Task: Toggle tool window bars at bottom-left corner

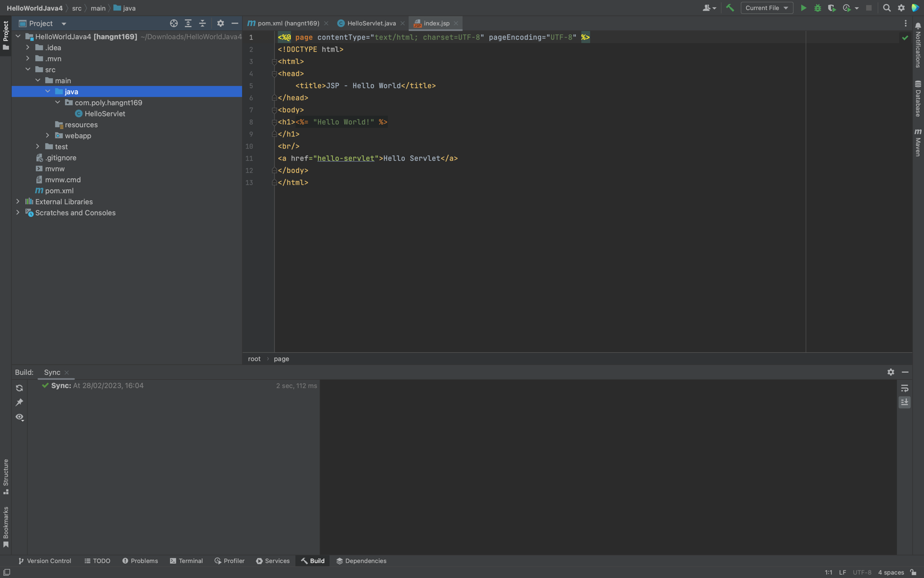Action: pos(7,572)
